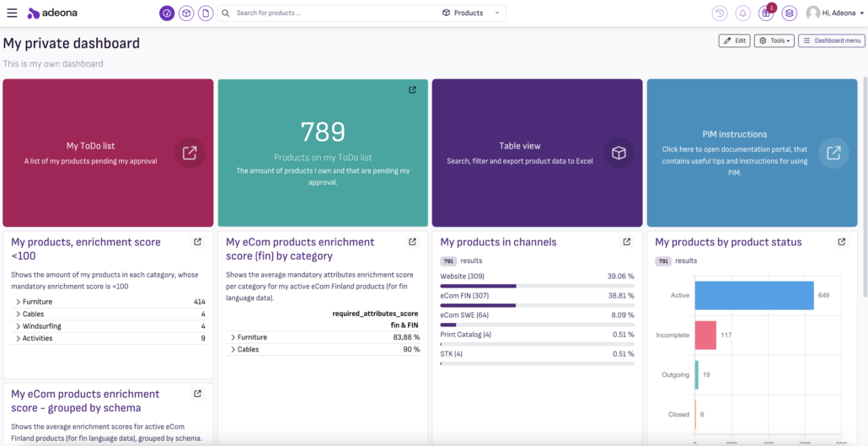Open the history clock icon
The width and height of the screenshot is (868, 446).
[x=719, y=13]
